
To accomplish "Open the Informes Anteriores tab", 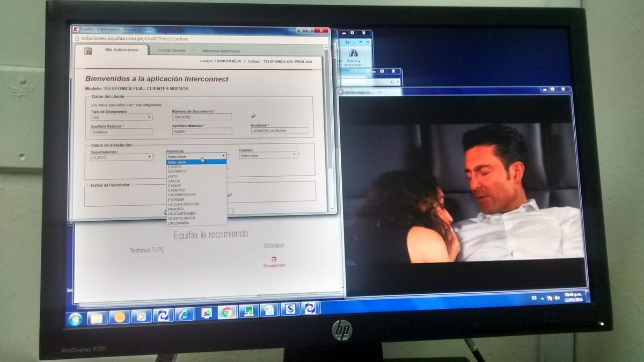I will click(x=221, y=51).
